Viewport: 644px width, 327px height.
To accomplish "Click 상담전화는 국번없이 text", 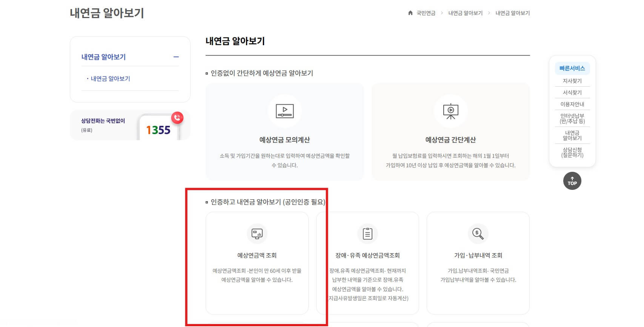I will (x=103, y=121).
